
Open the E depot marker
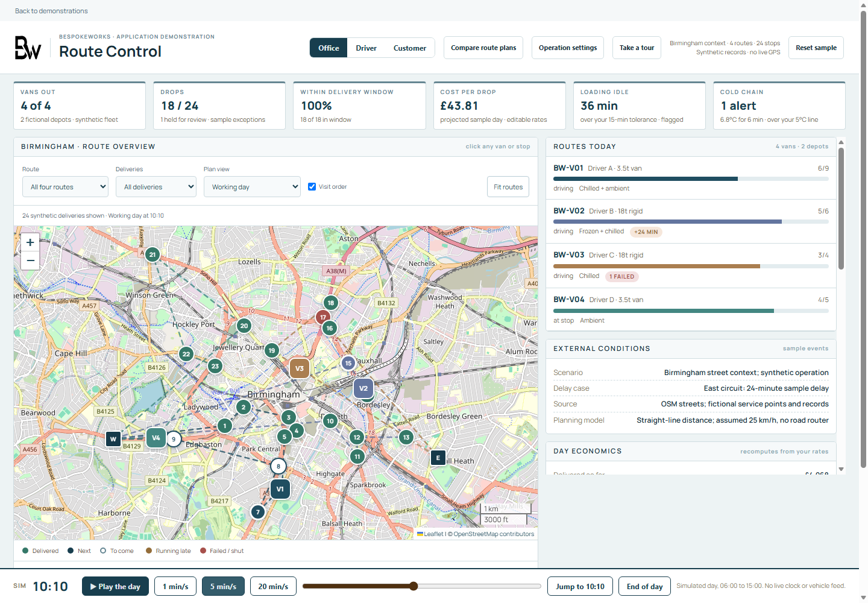point(438,458)
